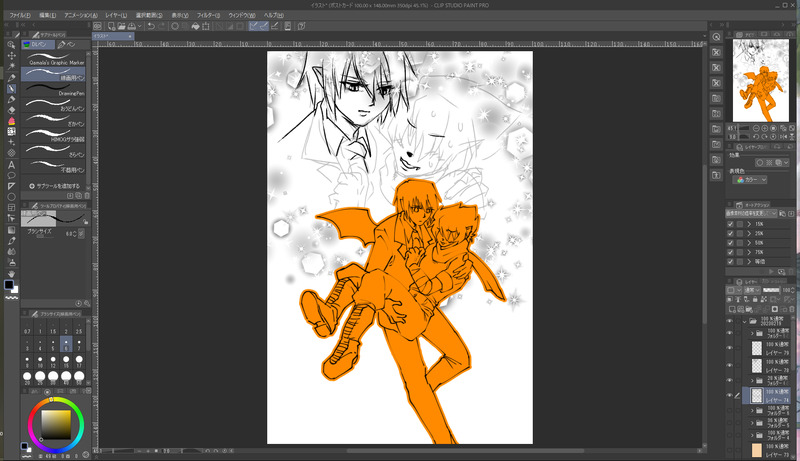Open the expression color dropdown
The width and height of the screenshot is (800, 461).
(749, 180)
